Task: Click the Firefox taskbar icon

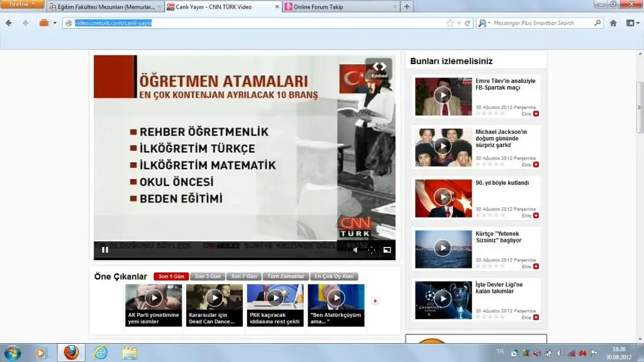Action: [71, 353]
